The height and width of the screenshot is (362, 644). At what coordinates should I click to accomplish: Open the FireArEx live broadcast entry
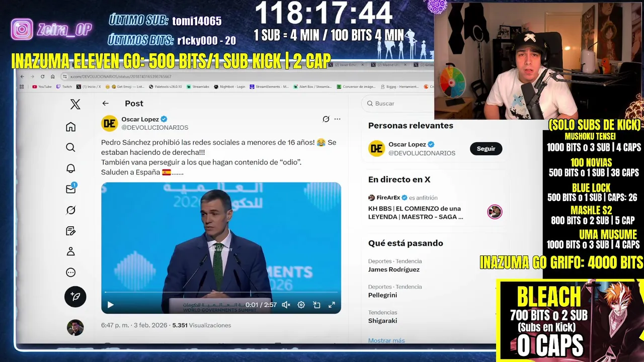pos(435,207)
